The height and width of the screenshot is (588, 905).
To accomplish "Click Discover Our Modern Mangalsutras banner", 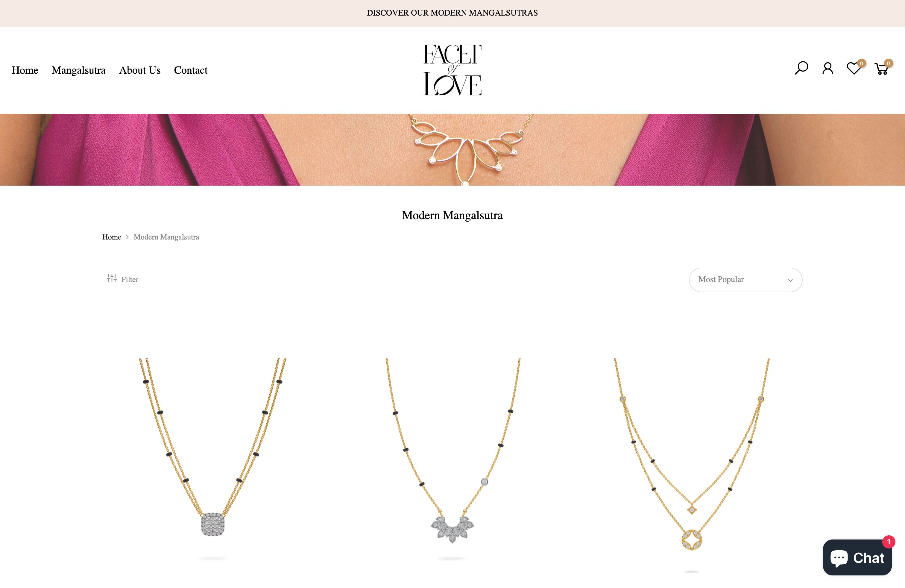I will 452,13.
